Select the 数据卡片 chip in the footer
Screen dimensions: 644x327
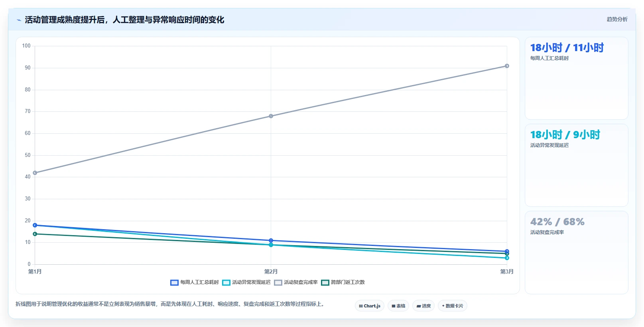[453, 306]
